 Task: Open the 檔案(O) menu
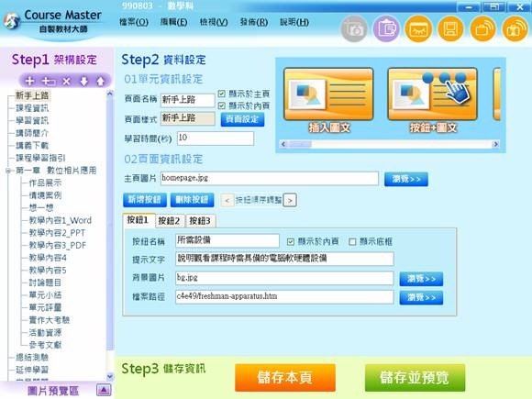[134, 22]
